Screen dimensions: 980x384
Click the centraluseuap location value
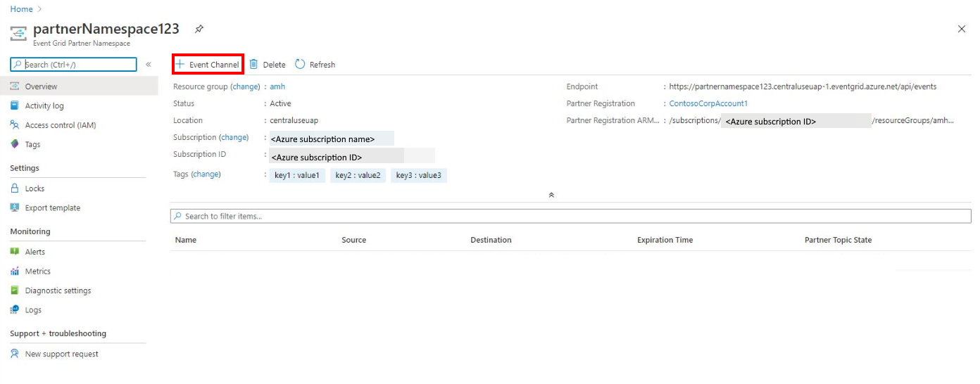click(x=294, y=120)
